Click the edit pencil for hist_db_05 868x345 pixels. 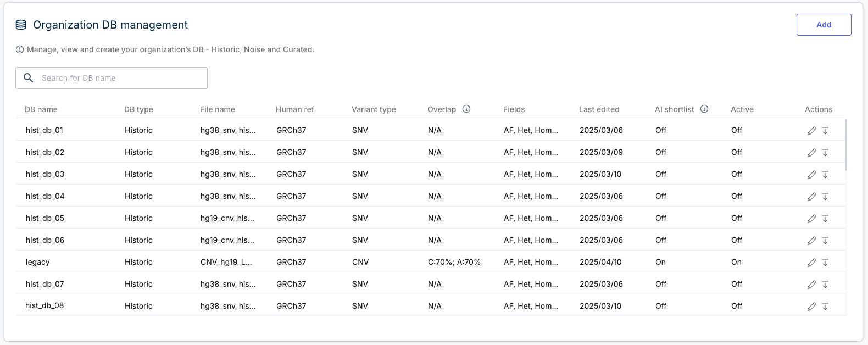tap(811, 219)
